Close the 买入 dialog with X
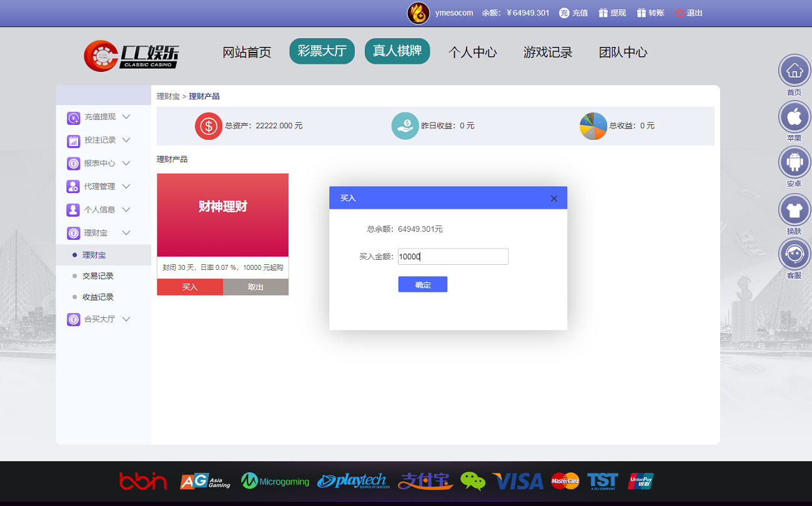This screenshot has width=812, height=506. (554, 199)
